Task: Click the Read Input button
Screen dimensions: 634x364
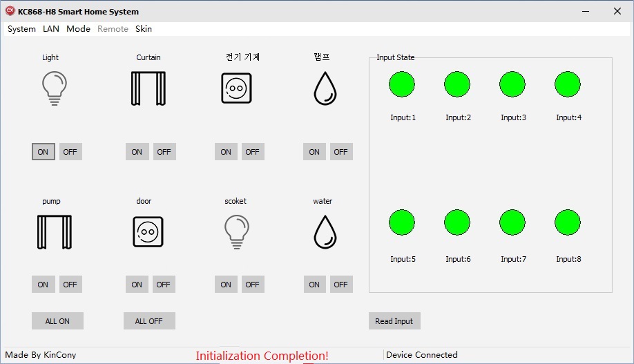Action: [x=394, y=321]
